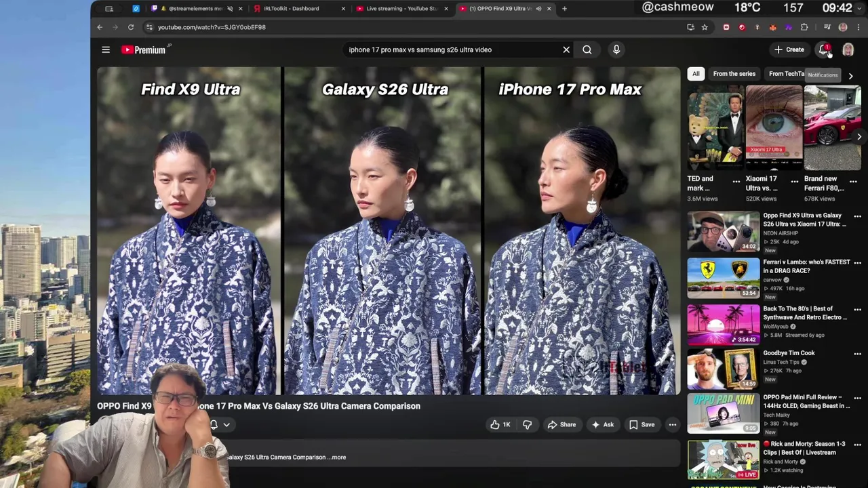Viewport: 868px width, 488px height.
Task: Close the OPPO Find X9 Ultra tab
Action: point(549,9)
